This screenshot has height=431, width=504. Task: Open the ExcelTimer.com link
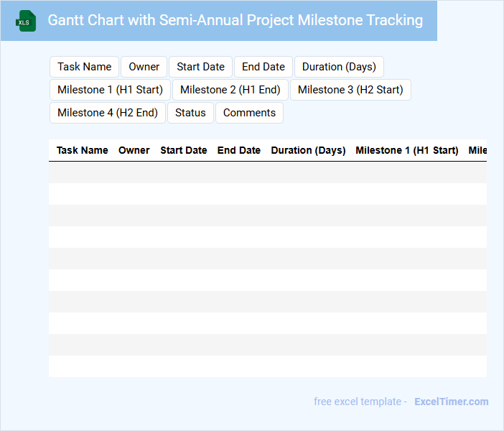pos(451,402)
